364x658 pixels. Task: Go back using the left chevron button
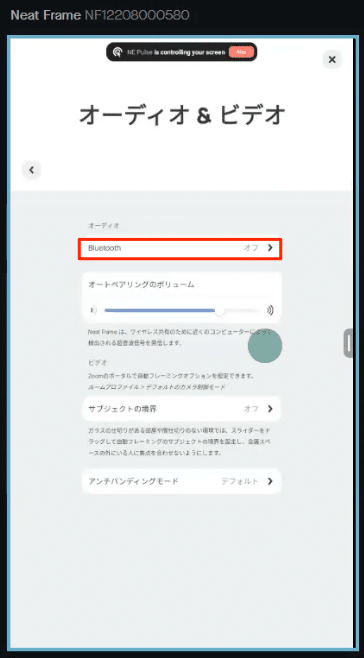31,170
